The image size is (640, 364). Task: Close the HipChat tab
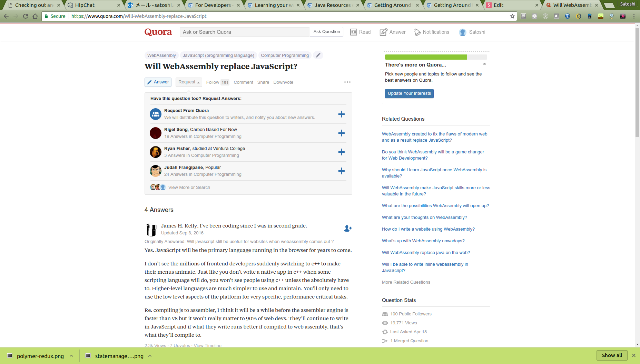(x=119, y=5)
